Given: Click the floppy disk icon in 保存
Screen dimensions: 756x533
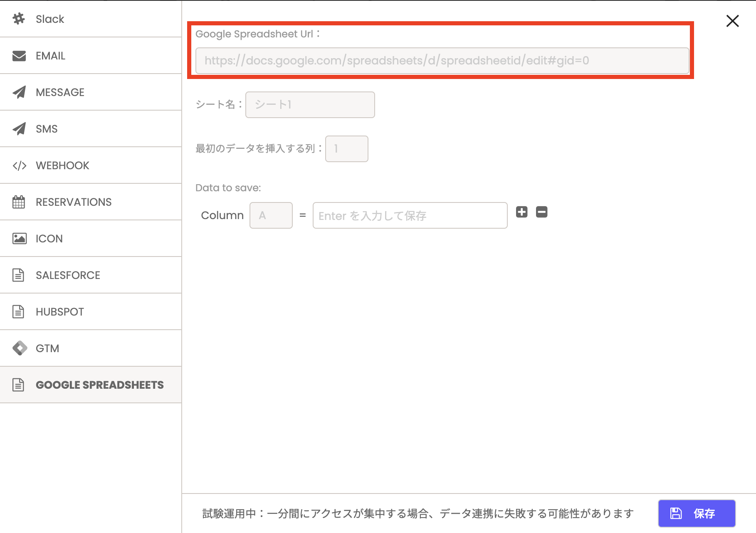Looking at the screenshot, I should pos(676,513).
